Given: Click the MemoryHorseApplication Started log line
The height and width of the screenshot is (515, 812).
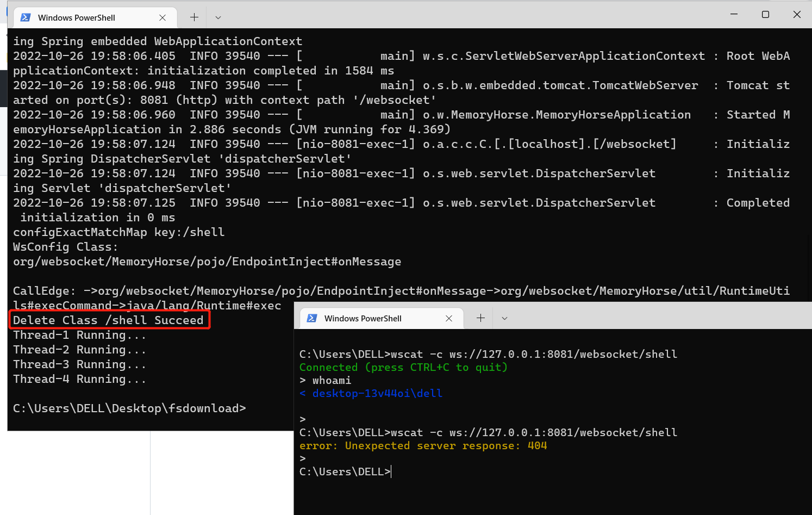Looking at the screenshot, I should [401, 122].
